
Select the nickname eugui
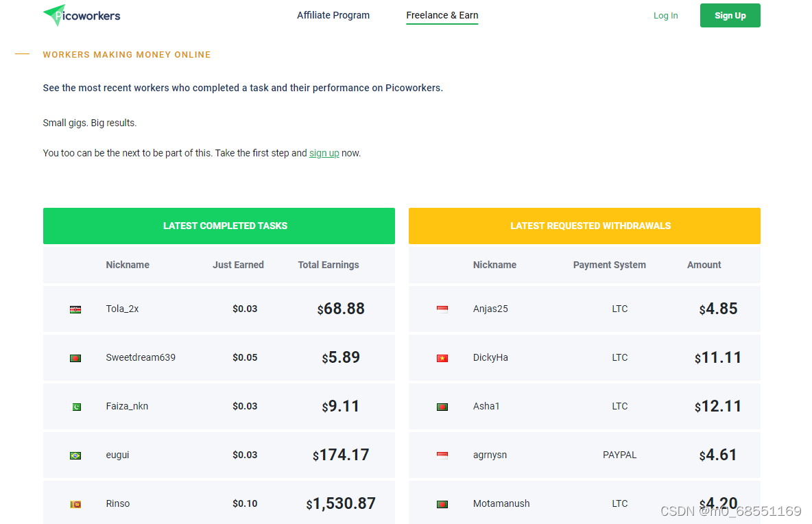[117, 455]
